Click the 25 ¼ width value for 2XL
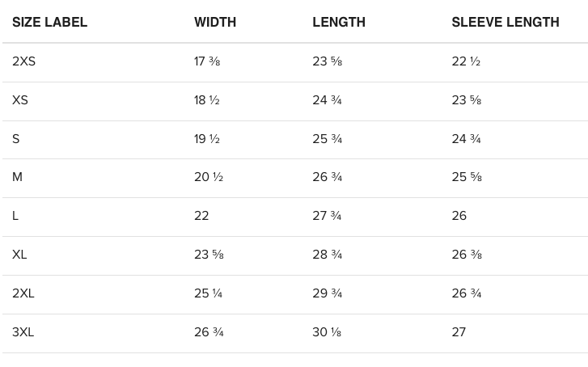The width and height of the screenshot is (588, 367). (x=208, y=293)
